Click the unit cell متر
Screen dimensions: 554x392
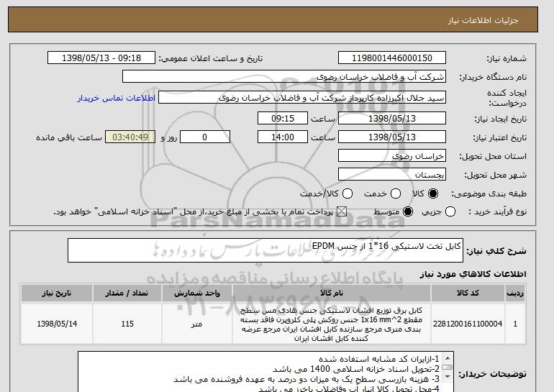click(197, 324)
